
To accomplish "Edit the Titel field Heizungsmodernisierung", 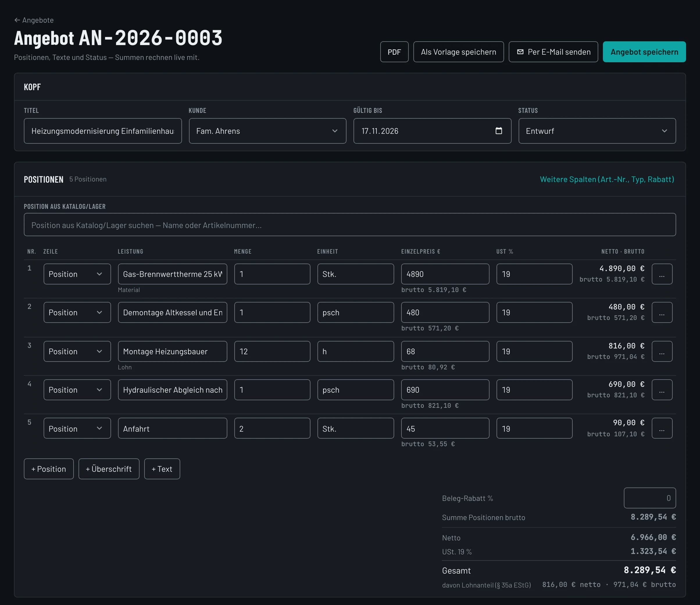I will tap(103, 131).
